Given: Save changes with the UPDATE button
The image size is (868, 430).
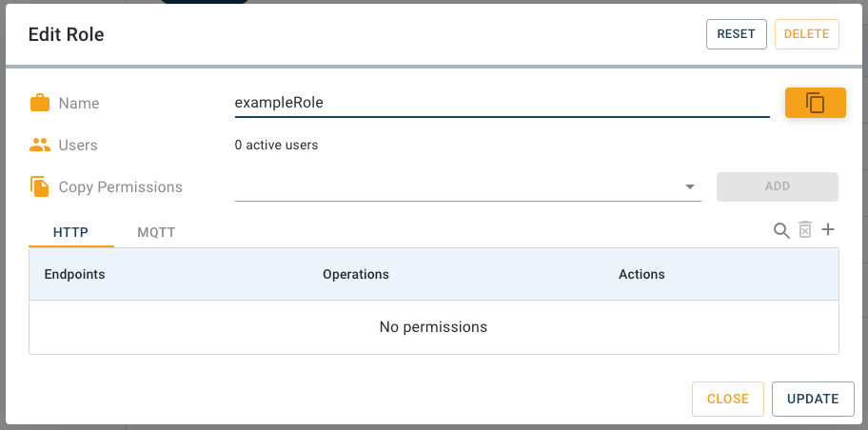Looking at the screenshot, I should point(812,399).
